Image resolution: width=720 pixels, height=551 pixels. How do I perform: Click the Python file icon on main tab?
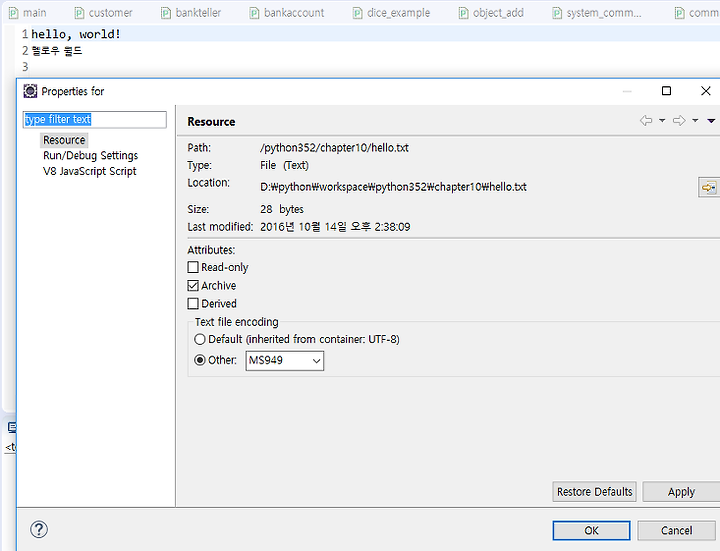click(14, 13)
